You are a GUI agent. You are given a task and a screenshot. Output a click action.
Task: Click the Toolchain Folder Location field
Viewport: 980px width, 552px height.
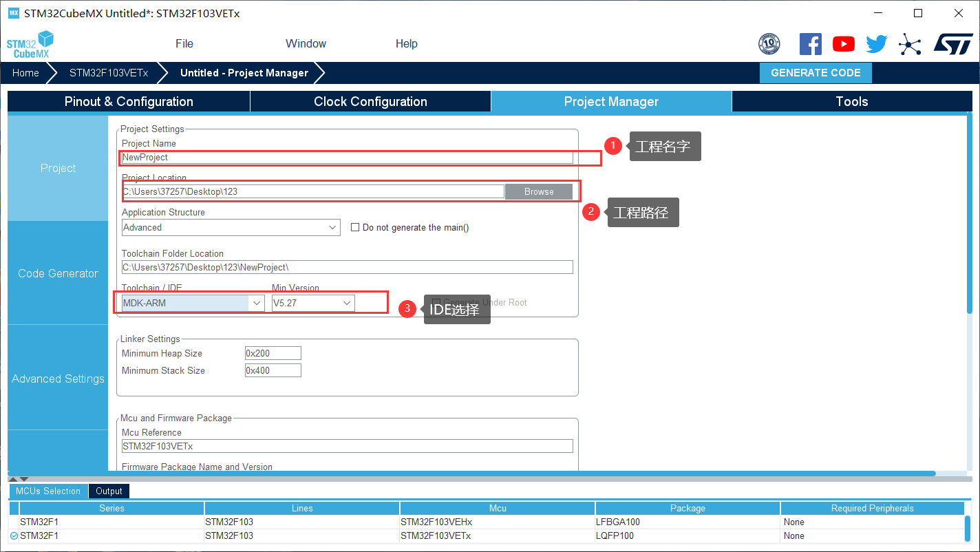pyautogui.click(x=347, y=267)
